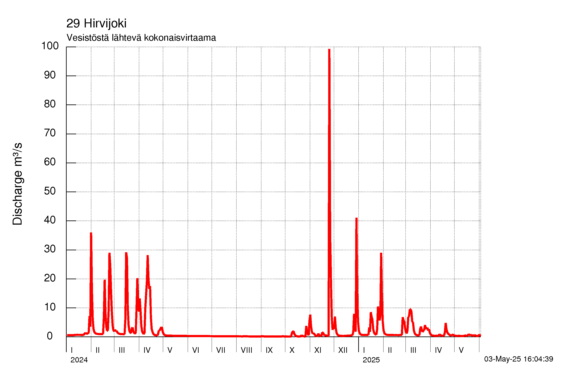Click the month label XI
Viewport: 588px width, 370px height.
(x=318, y=350)
